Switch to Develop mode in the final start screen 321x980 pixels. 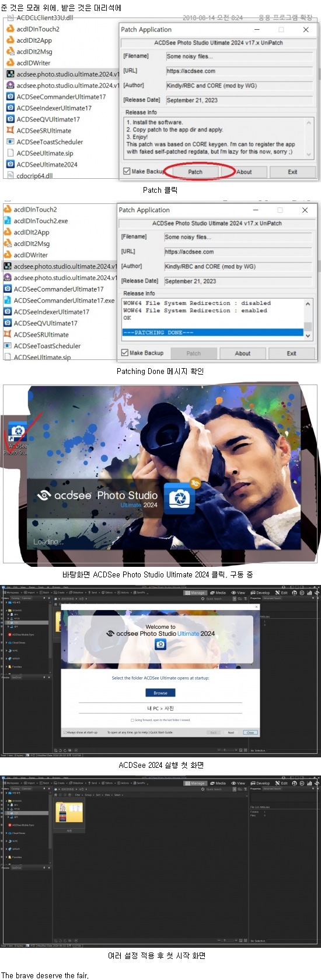tap(260, 783)
